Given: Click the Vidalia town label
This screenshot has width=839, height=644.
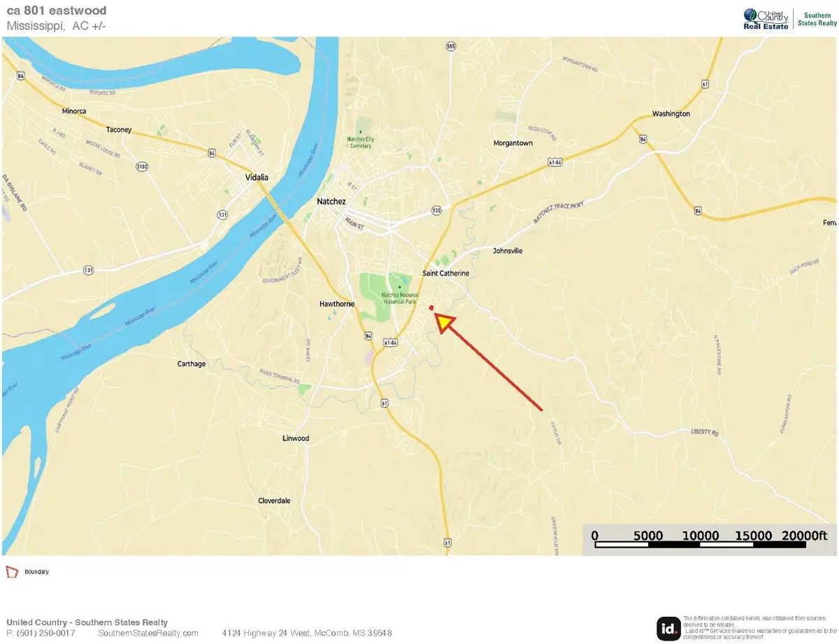Looking at the screenshot, I should (257, 178).
